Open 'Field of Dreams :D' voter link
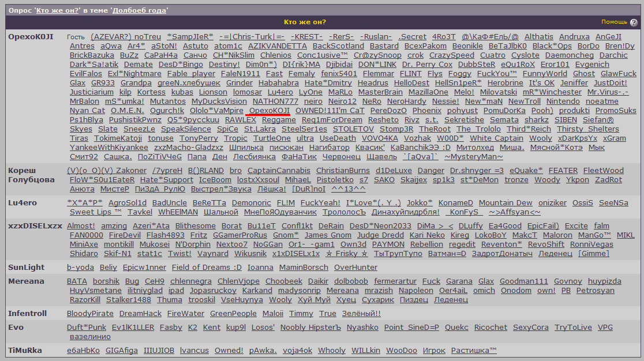 (x=207, y=268)
